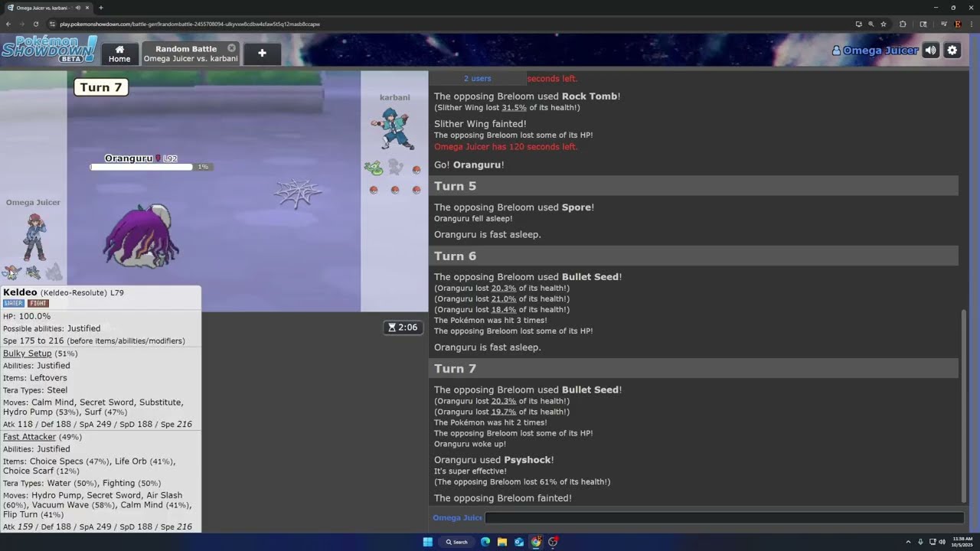980x551 pixels.
Task: Click the Pokémon Showdown logo
Action: pyautogui.click(x=49, y=49)
